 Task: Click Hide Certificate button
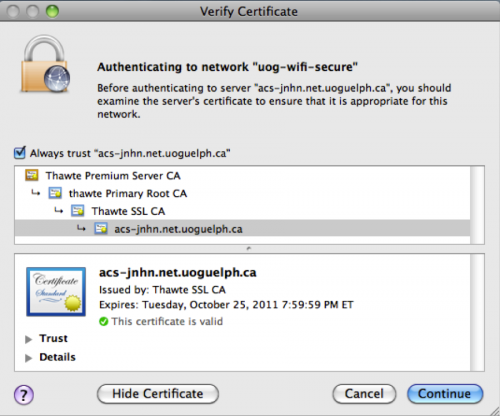click(158, 394)
